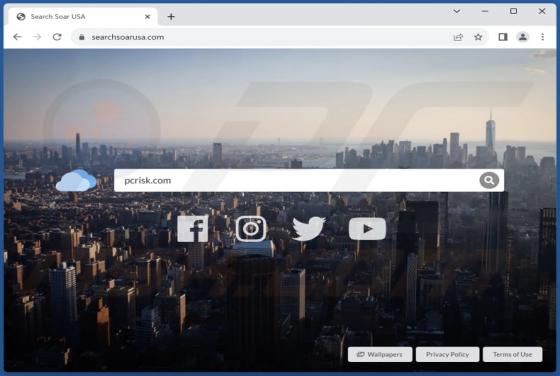This screenshot has width=560, height=376.
Task: Open browser side panel
Action: [503, 37]
